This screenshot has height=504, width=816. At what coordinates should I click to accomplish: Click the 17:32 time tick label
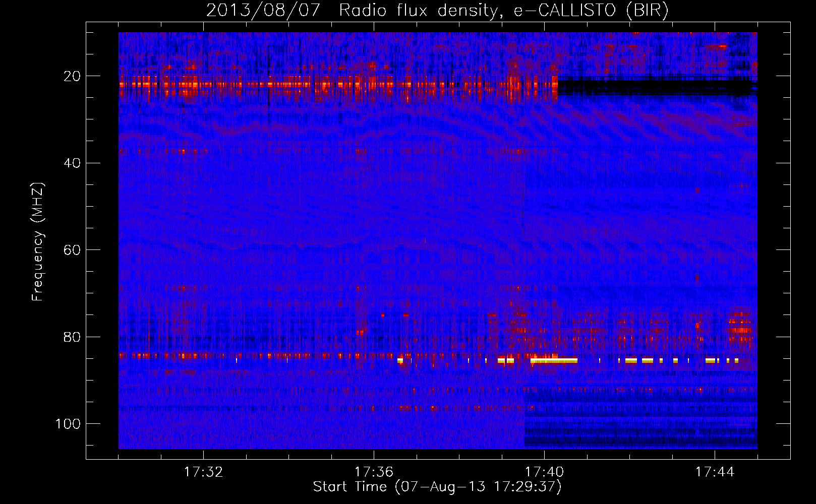[203, 472]
